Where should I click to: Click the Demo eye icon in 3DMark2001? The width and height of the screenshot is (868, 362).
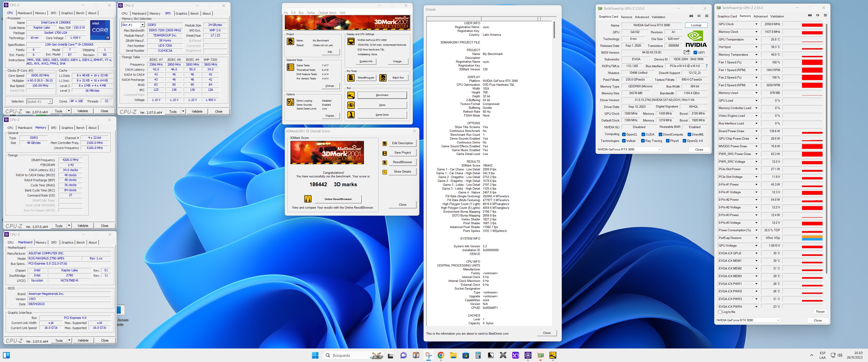(x=351, y=105)
